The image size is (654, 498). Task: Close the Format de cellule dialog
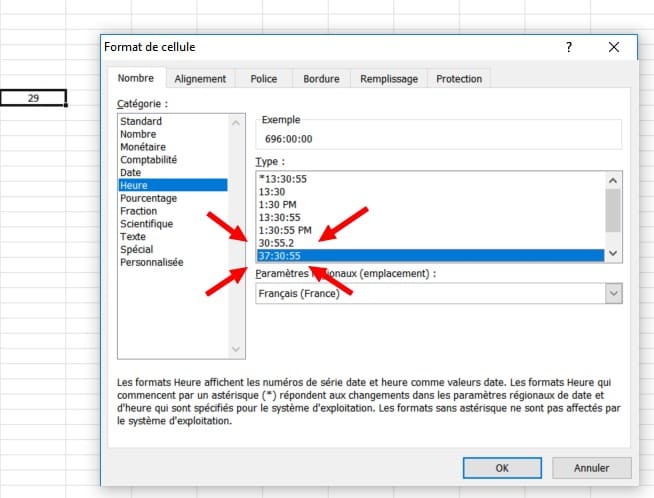[614, 47]
